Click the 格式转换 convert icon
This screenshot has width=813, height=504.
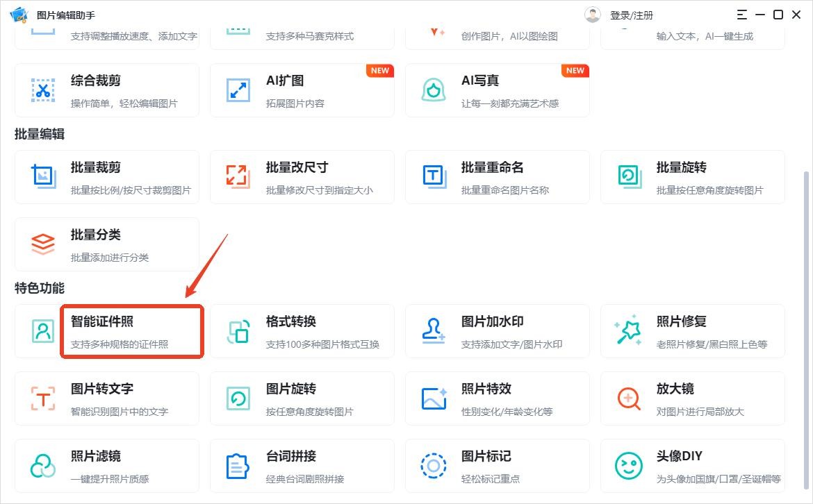[238, 331]
